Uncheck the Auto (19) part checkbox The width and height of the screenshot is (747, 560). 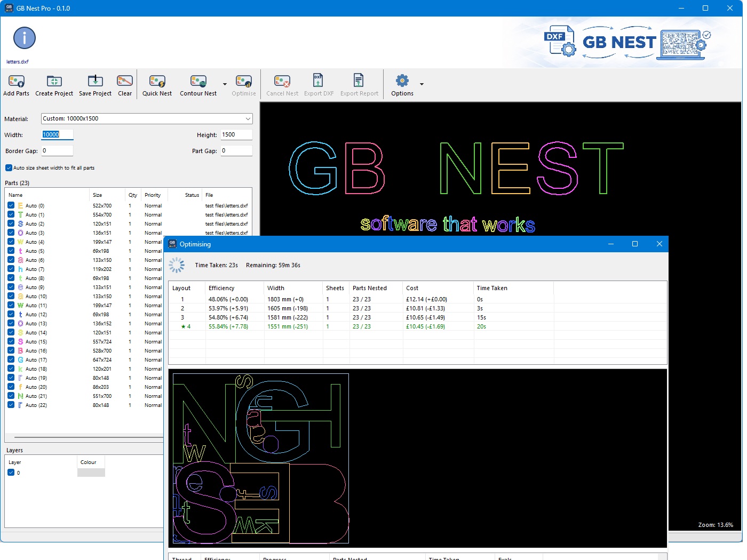pos(11,378)
